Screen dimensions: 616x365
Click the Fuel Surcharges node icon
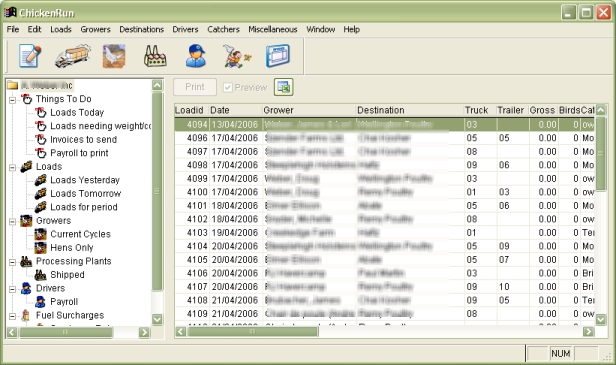click(26, 315)
